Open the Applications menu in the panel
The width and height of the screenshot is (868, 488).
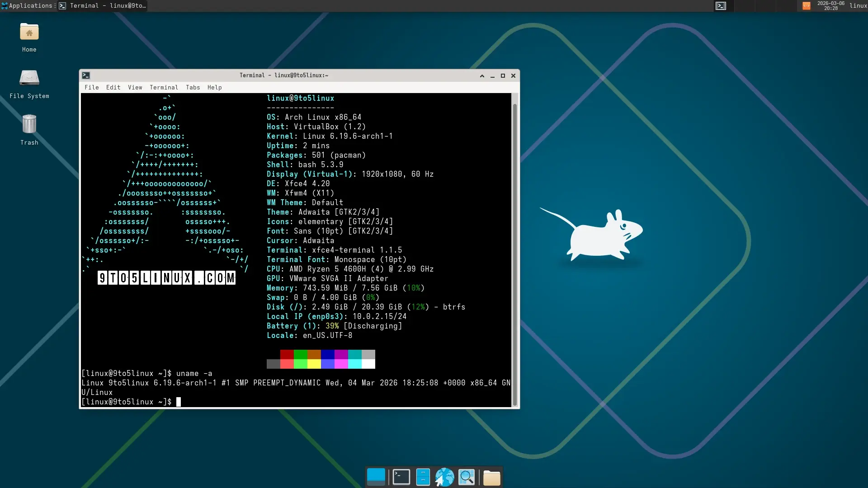point(27,6)
